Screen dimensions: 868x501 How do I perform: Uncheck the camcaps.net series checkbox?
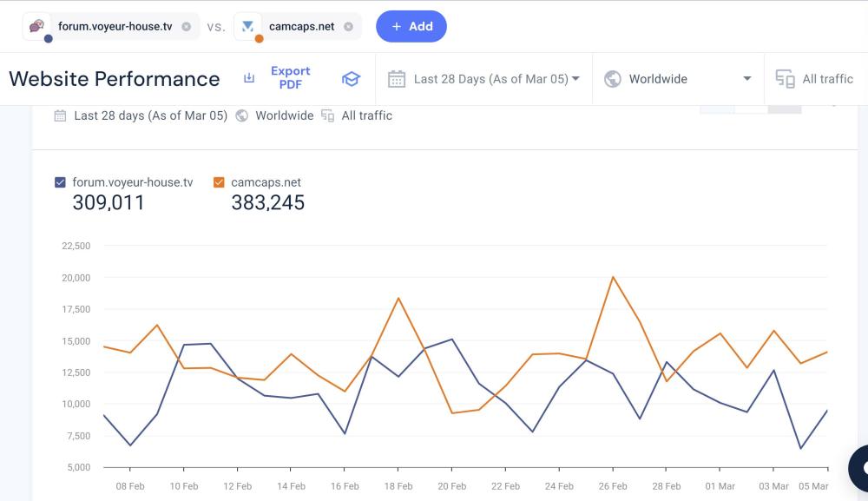219,182
